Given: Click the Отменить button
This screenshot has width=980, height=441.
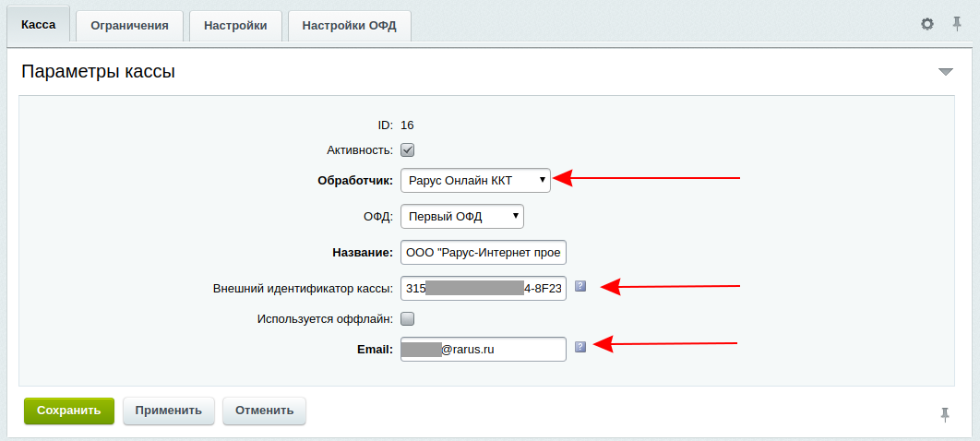Looking at the screenshot, I should pos(264,411).
